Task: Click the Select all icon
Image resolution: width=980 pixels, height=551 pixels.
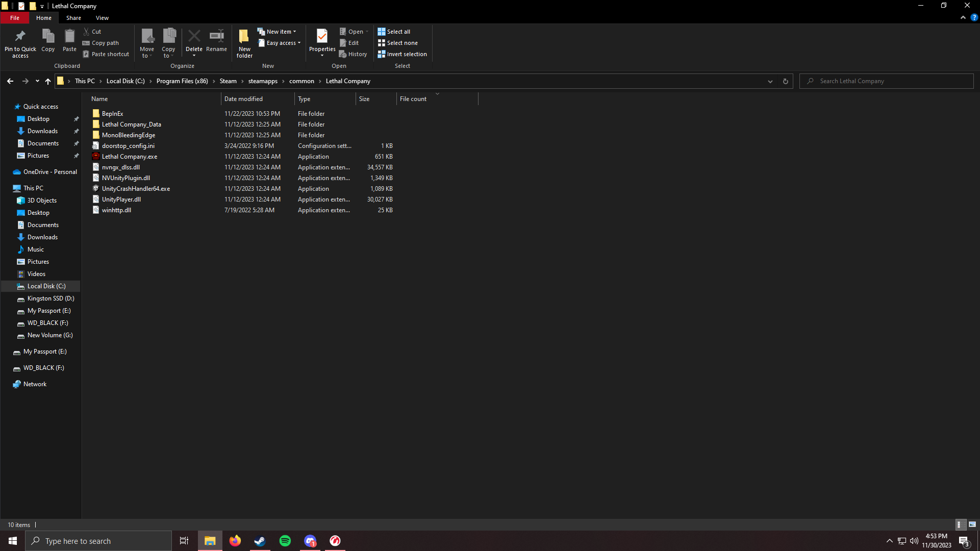Action: pyautogui.click(x=382, y=32)
